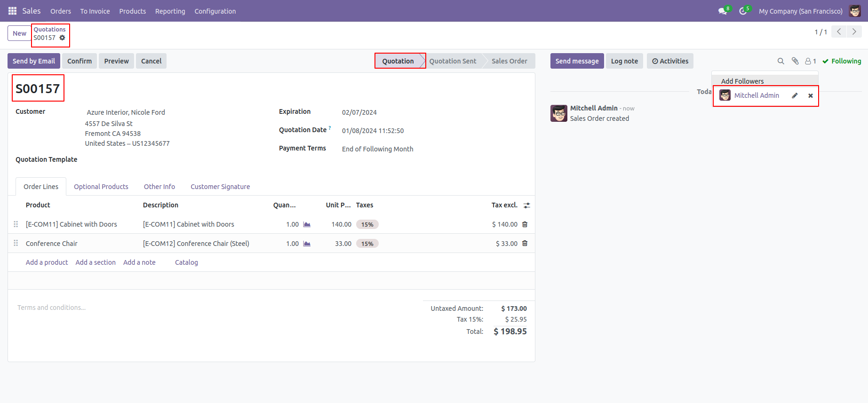The height and width of the screenshot is (403, 868).
Task: Click Add a section link
Action: click(x=96, y=262)
